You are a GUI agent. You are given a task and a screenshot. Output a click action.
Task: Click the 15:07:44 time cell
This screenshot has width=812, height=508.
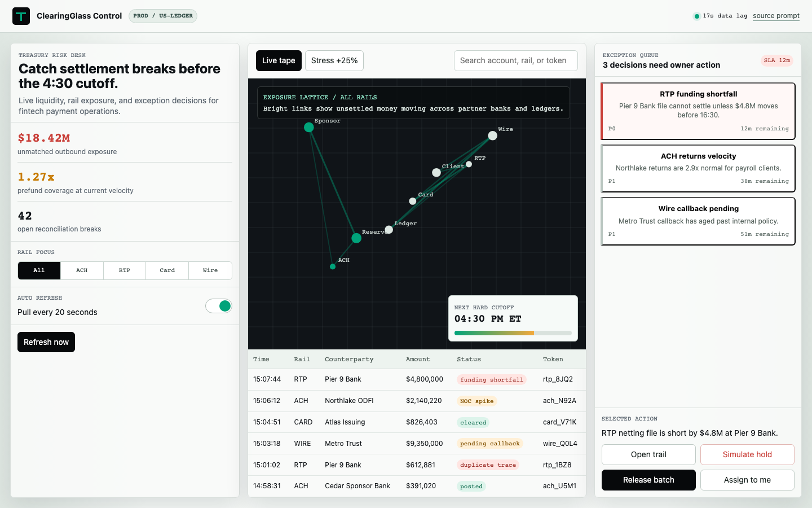[x=267, y=379]
